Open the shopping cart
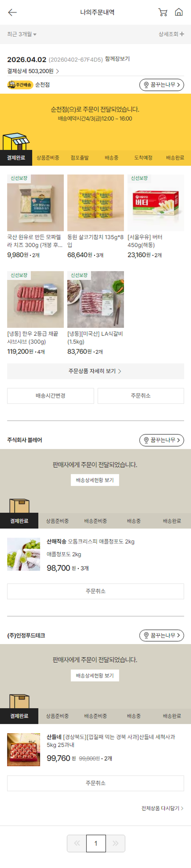Image resolution: width=191 pixels, height=868 pixels. pos(163,12)
